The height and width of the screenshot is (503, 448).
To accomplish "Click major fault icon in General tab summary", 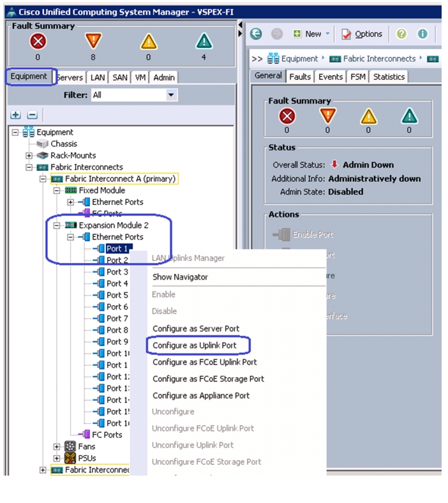I will pos(328,116).
